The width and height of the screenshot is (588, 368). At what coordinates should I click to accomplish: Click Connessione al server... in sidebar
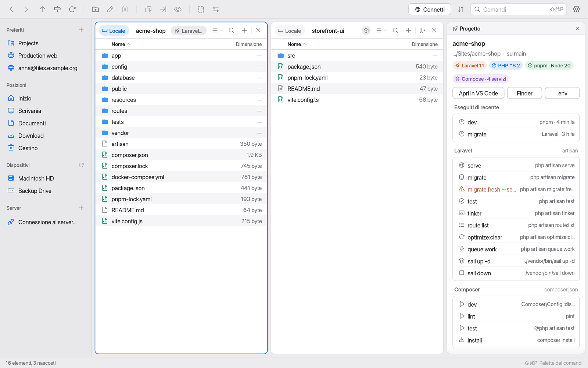[46, 222]
